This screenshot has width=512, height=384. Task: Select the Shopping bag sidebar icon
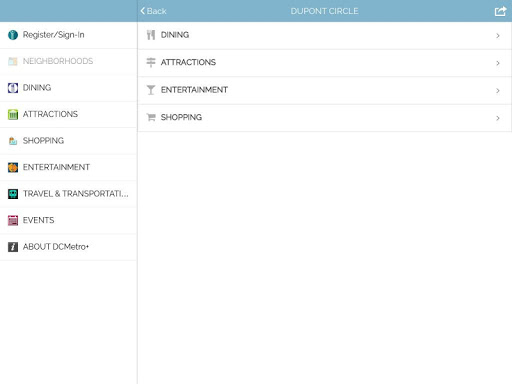(13, 141)
